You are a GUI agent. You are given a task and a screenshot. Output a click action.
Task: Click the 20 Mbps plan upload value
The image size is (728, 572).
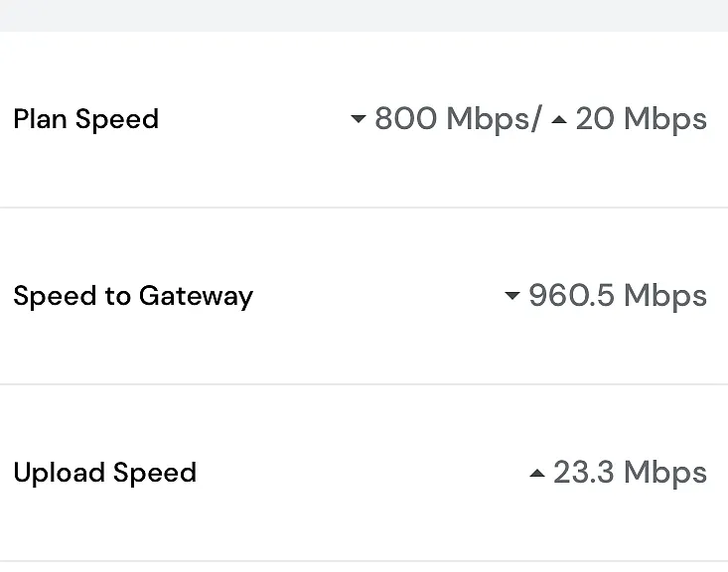pyautogui.click(x=642, y=119)
